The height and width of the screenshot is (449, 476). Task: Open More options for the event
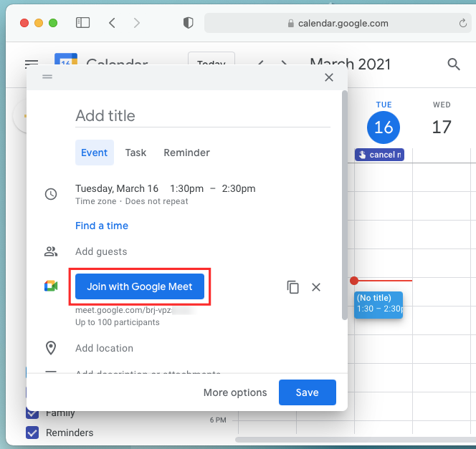pos(235,392)
